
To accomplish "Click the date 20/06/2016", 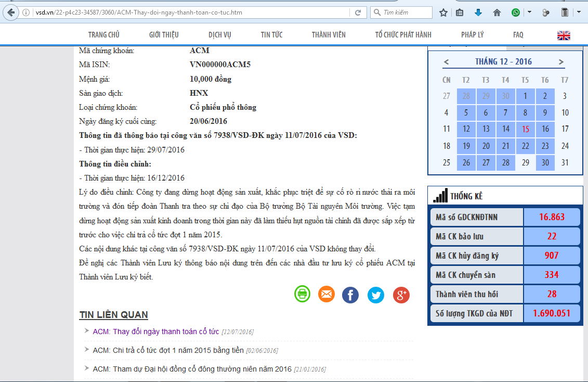I will (208, 121).
